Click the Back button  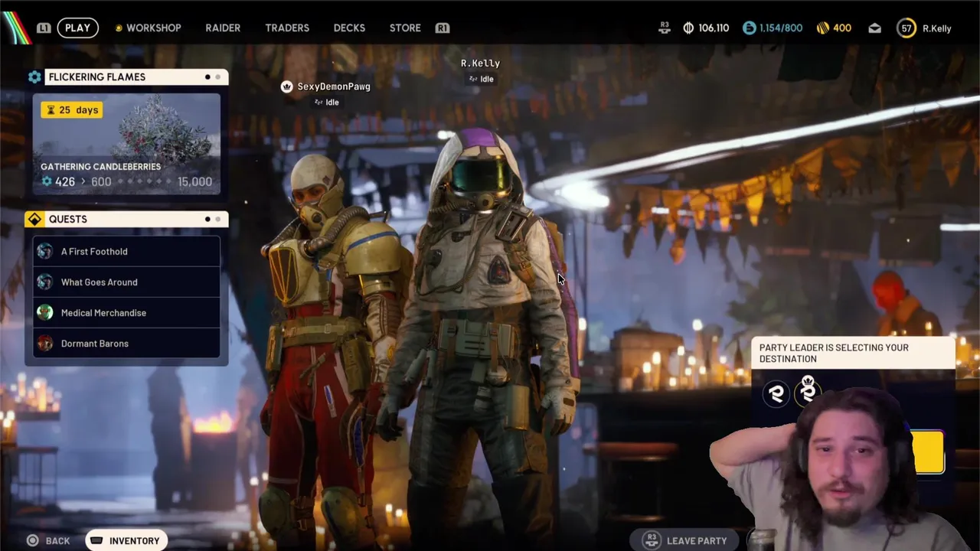pos(49,540)
